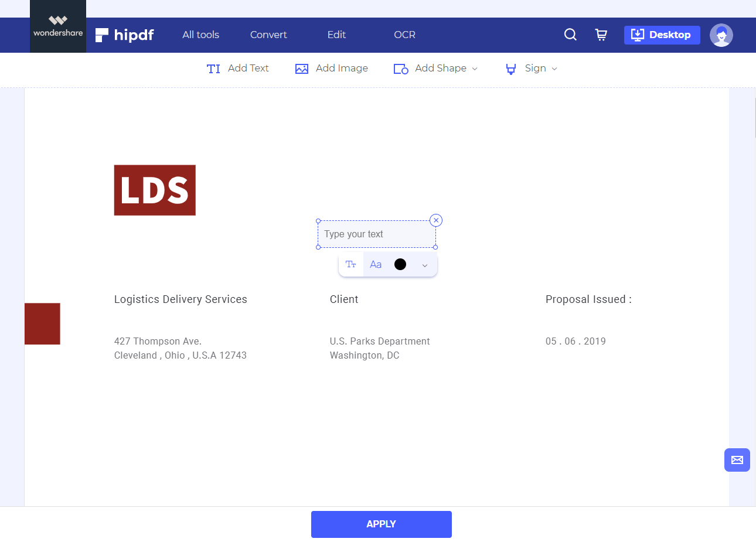This screenshot has height=542, width=756.
Task: Click the APPLY button
Action: (382, 524)
